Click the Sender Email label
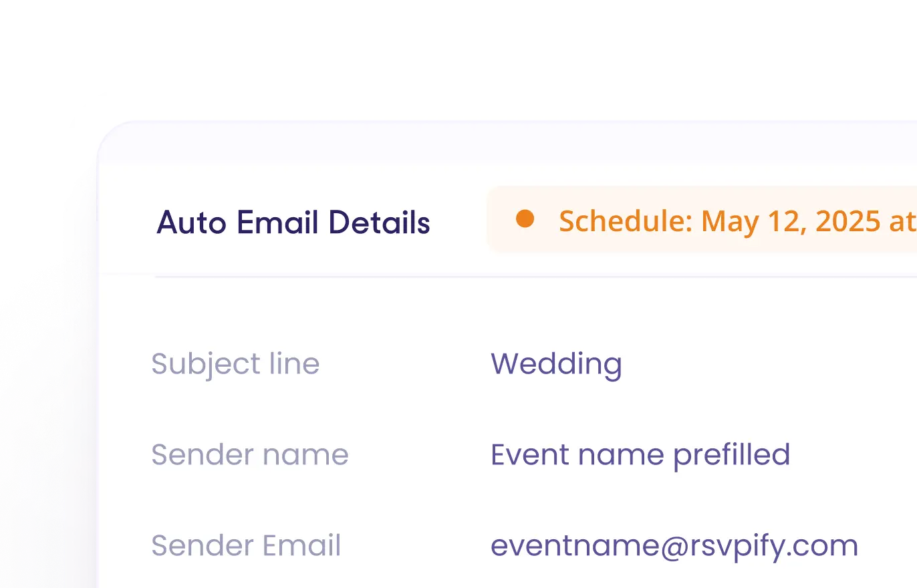Image resolution: width=917 pixels, height=588 pixels. point(246,546)
